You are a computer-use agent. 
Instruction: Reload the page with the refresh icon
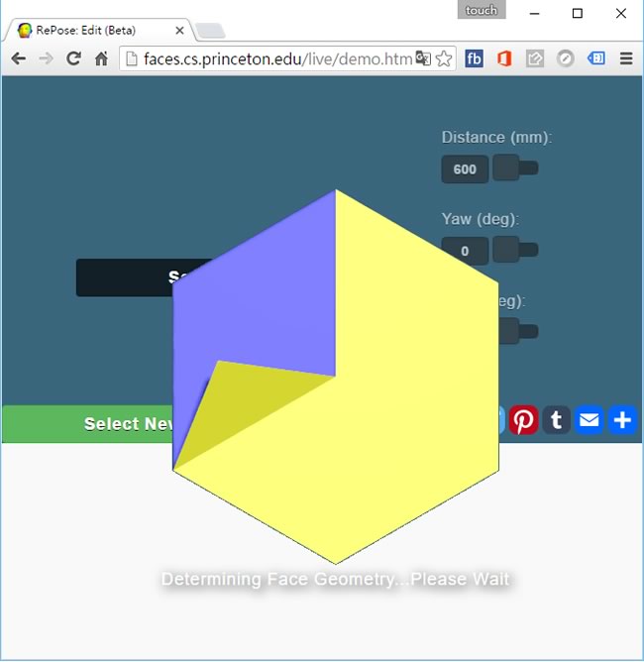pos(73,58)
